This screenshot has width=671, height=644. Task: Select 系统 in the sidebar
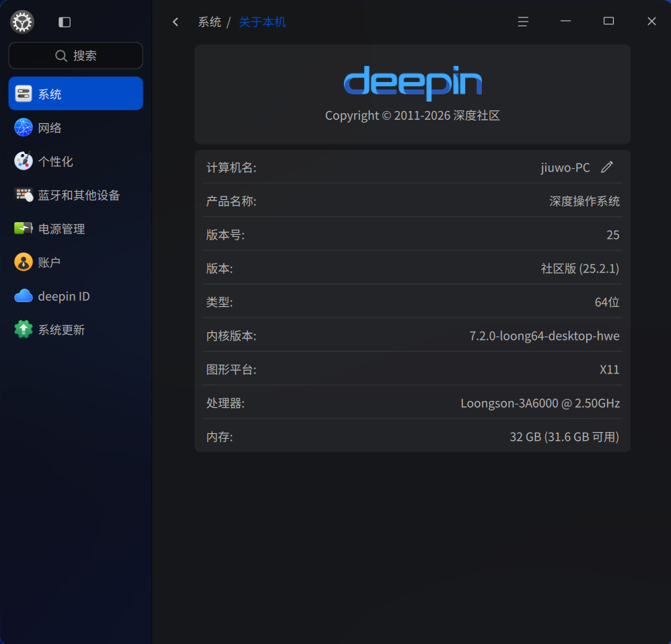click(76, 94)
